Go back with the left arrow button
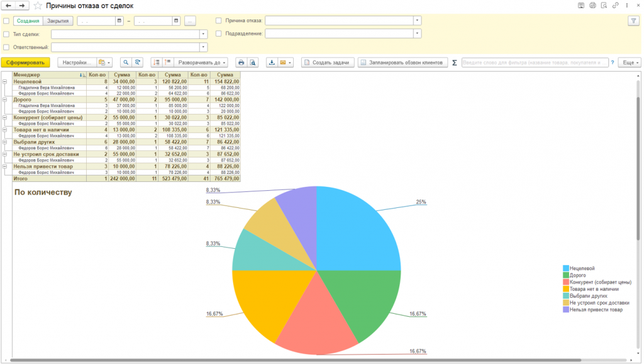The height and width of the screenshot is (364, 644). coord(9,6)
